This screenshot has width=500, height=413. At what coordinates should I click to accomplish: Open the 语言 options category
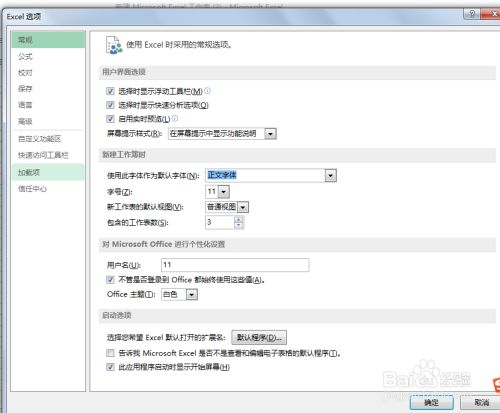(48, 105)
